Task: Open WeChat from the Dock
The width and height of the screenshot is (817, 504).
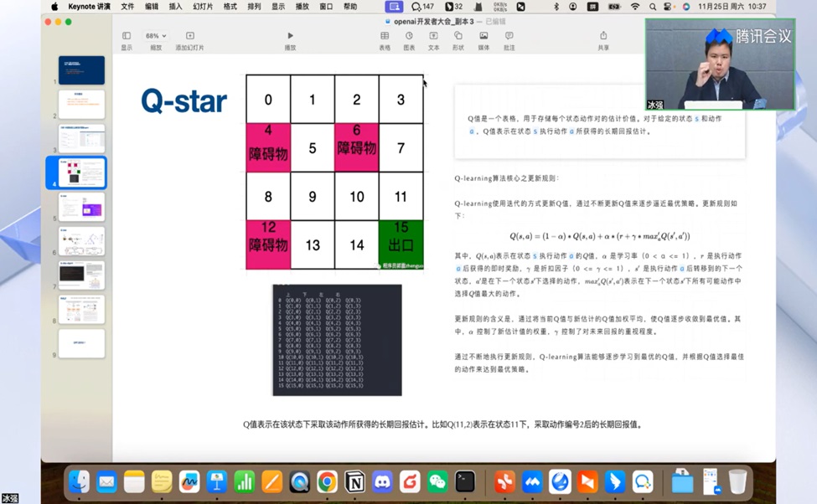Action: [x=437, y=481]
